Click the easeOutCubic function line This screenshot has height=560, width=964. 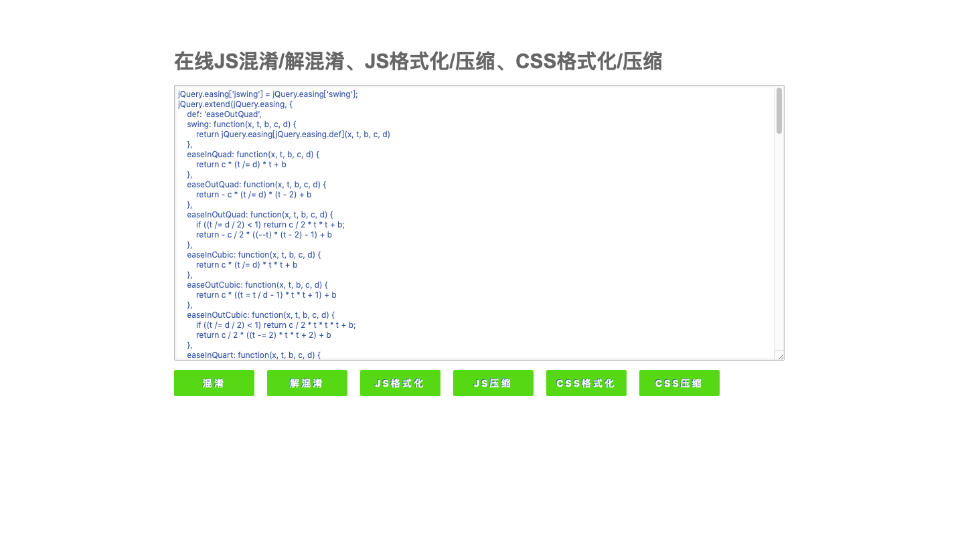click(257, 285)
